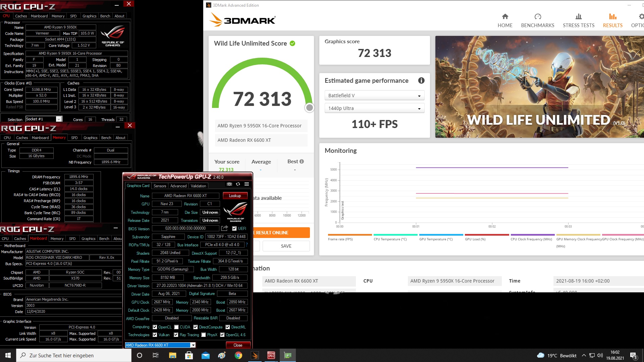The height and width of the screenshot is (362, 644).
Task: Click the GPU-Z BIOS Version field
Action: pyautogui.click(x=185, y=228)
